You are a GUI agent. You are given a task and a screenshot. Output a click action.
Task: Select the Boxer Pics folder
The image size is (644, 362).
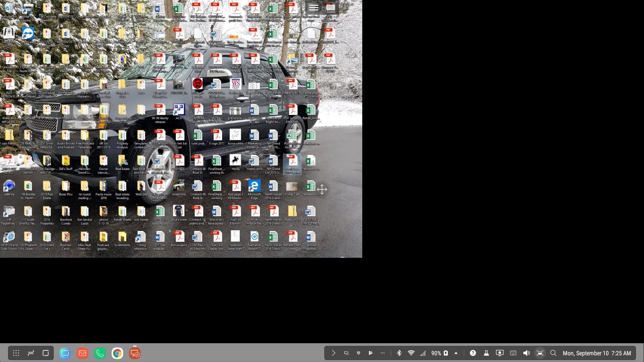tap(66, 188)
